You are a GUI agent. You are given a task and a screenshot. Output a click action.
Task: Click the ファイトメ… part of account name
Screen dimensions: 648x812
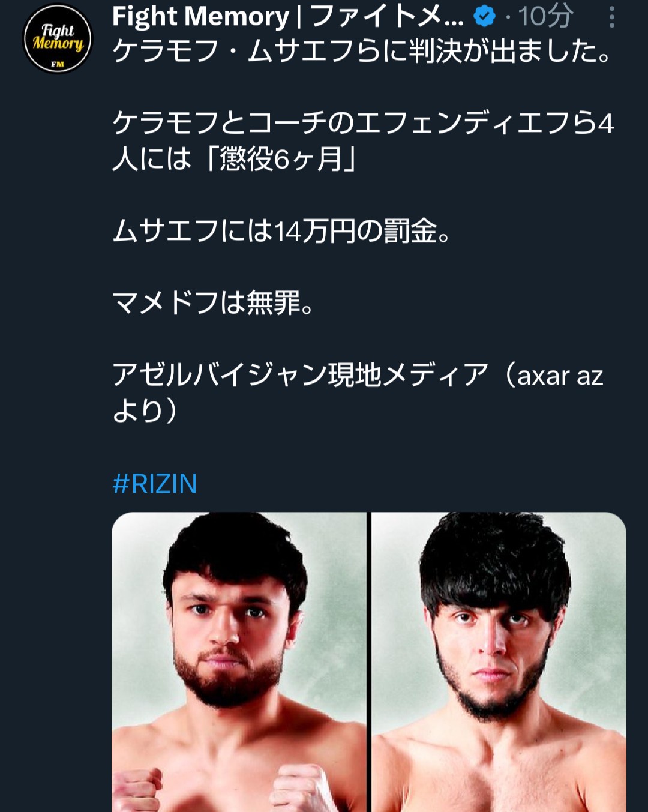point(387,17)
